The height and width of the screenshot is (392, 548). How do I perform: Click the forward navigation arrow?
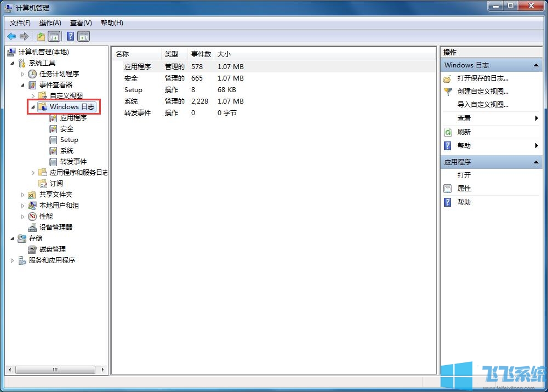click(x=24, y=36)
